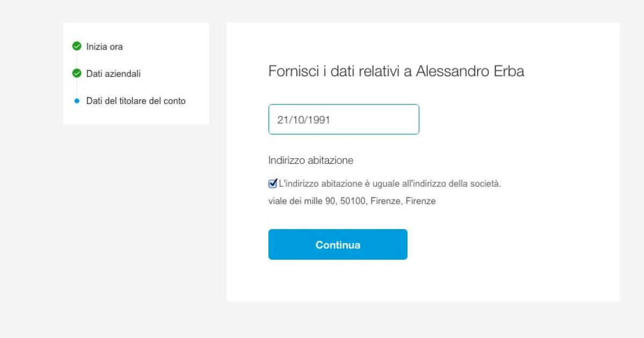Uncheck the same-address checkbox

(273, 183)
